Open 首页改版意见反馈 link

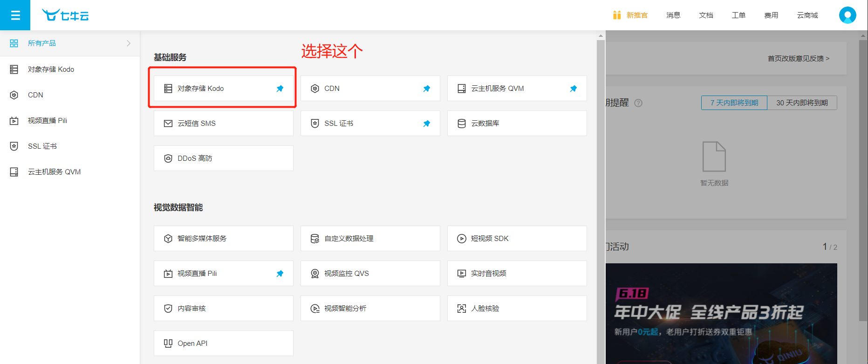[x=799, y=59]
